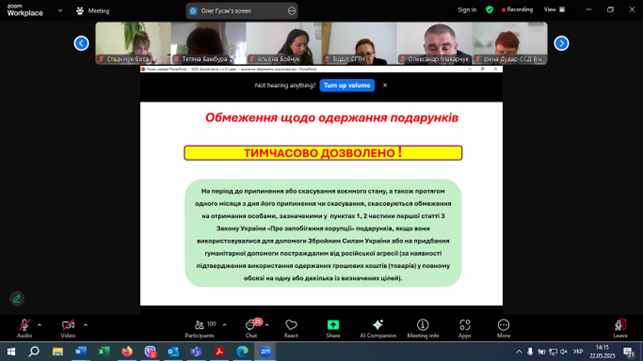The image size is (643, 361).
Task: Open Meeting info
Action: (x=423, y=329)
